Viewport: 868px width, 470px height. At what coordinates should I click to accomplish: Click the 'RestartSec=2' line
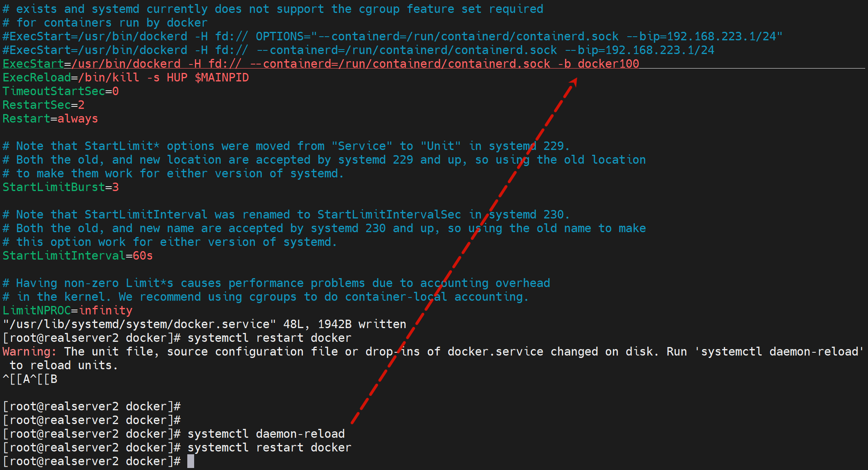point(44,105)
